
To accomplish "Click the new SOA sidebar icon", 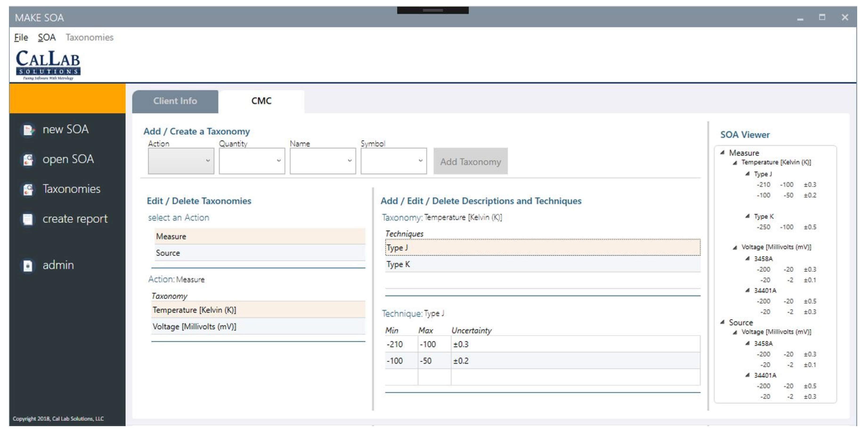I will [x=28, y=130].
